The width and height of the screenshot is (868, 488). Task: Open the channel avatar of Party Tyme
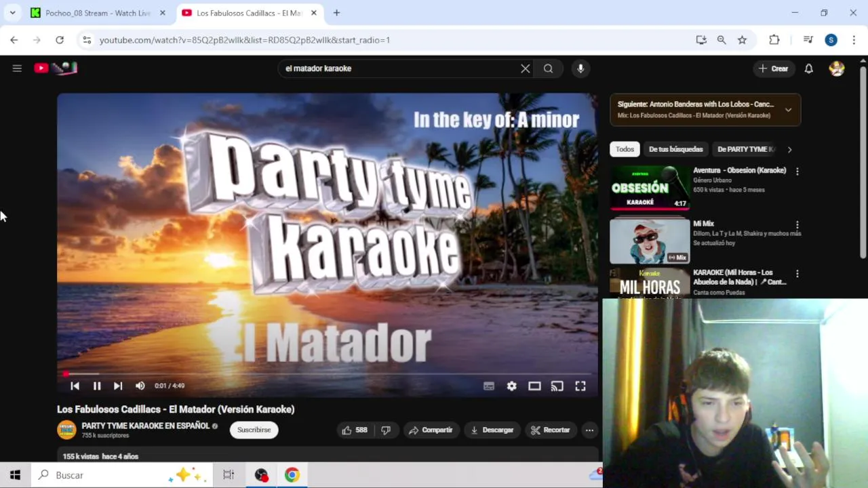pos(66,430)
